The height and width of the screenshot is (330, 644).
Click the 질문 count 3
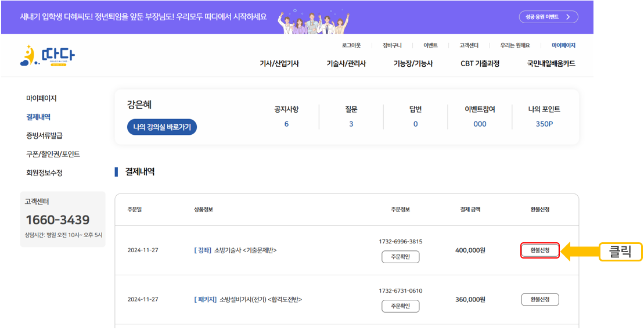coord(351,124)
